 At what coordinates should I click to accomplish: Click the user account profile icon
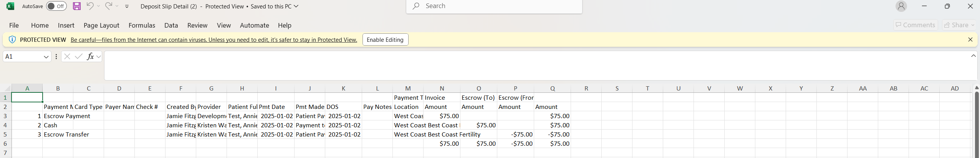click(x=901, y=6)
